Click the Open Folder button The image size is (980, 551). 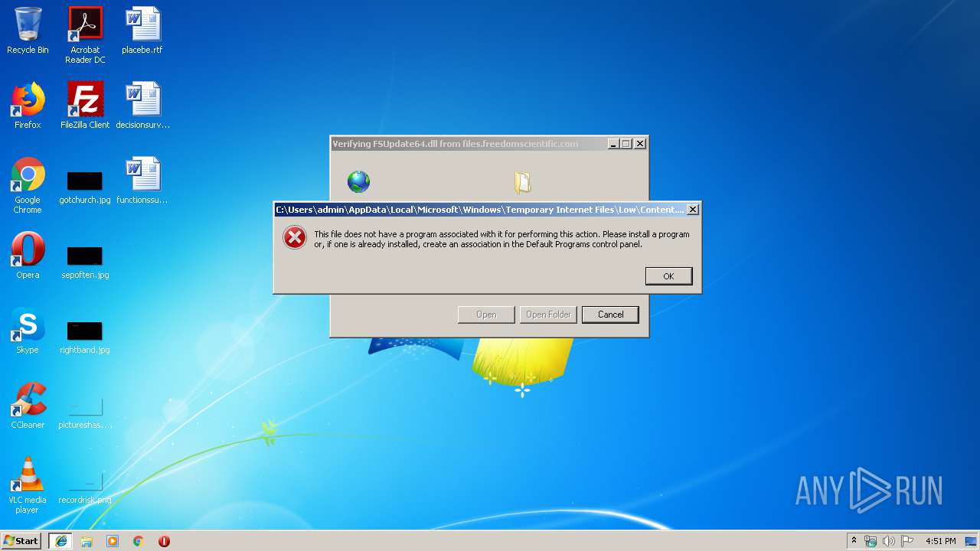click(x=548, y=315)
